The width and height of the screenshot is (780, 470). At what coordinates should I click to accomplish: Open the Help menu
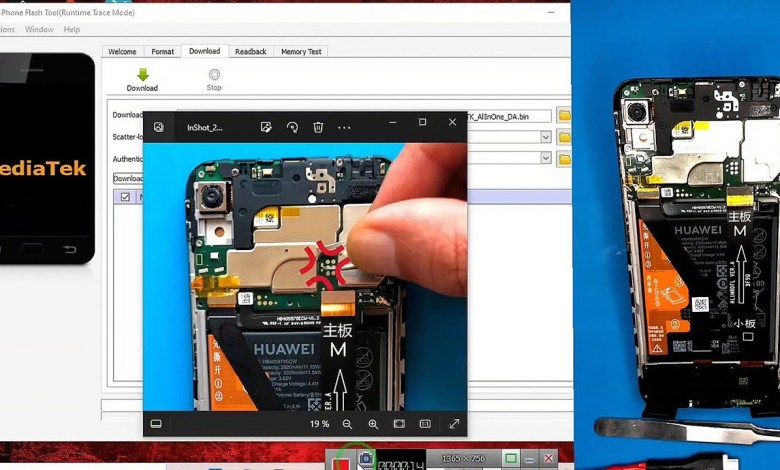(72, 29)
